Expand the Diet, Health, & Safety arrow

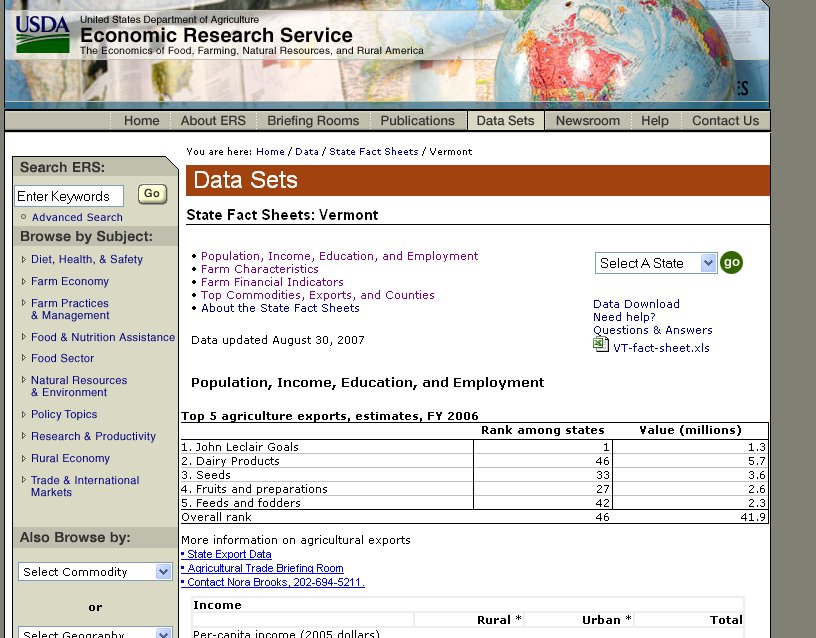23,259
